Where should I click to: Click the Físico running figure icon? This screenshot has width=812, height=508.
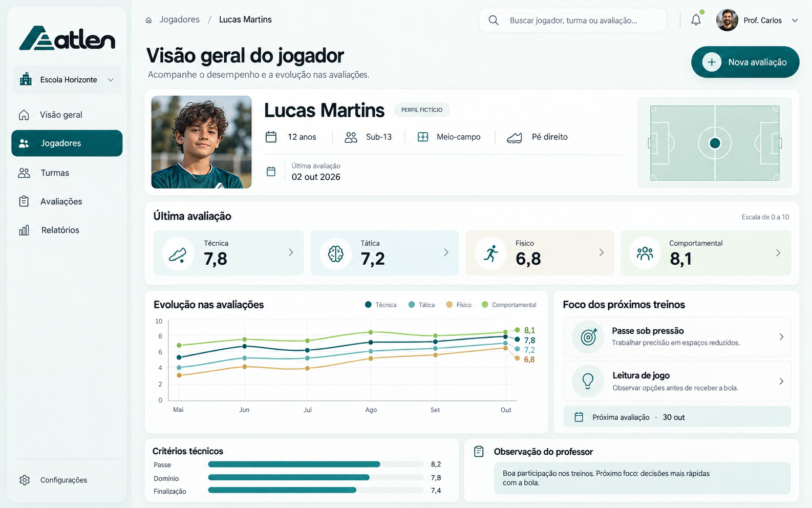(x=490, y=253)
